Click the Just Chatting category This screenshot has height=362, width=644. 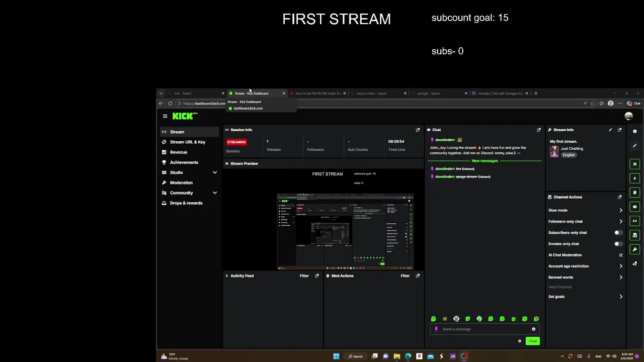[x=572, y=149]
